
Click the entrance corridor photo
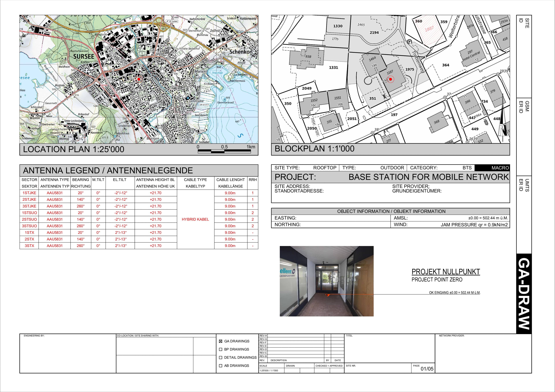(327, 281)
